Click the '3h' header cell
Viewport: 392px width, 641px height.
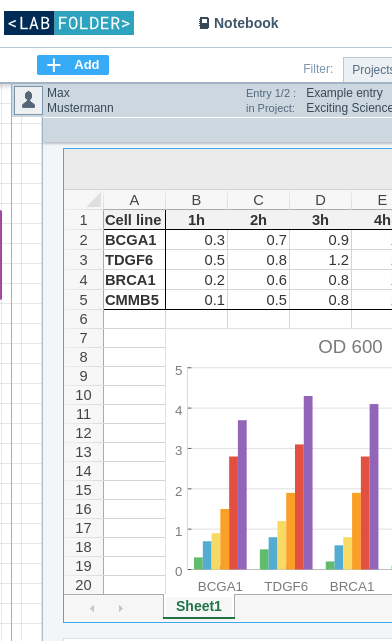tap(320, 220)
